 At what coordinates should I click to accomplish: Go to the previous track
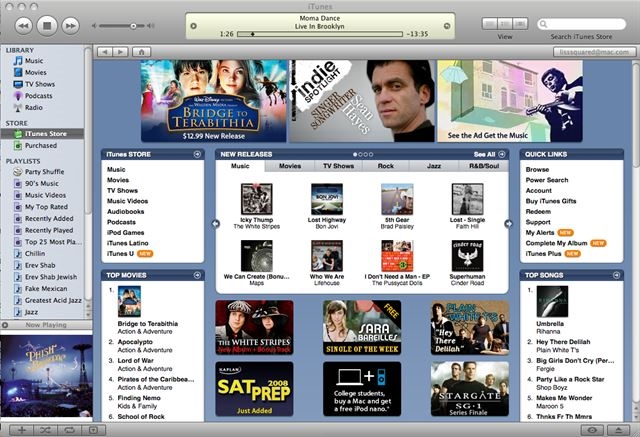tap(21, 23)
